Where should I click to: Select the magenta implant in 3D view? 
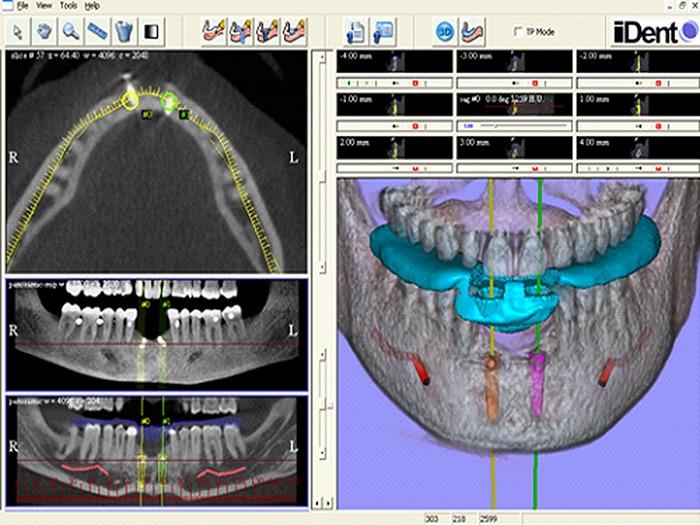pyautogui.click(x=537, y=384)
